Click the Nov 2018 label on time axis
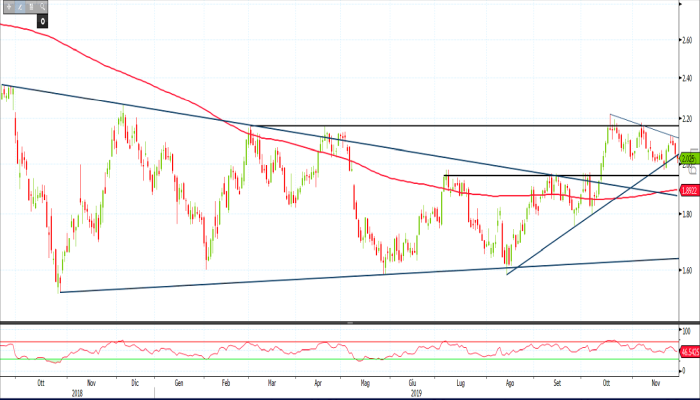 [91, 383]
